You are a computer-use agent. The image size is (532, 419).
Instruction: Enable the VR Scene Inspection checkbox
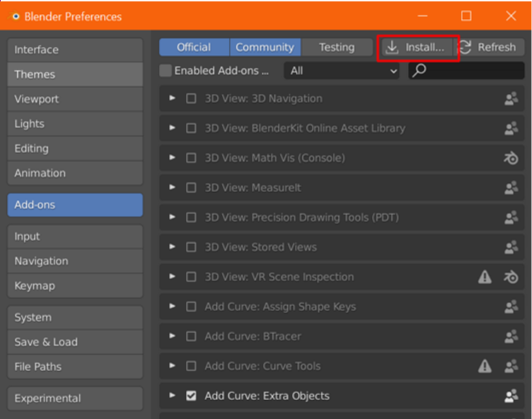point(191,277)
